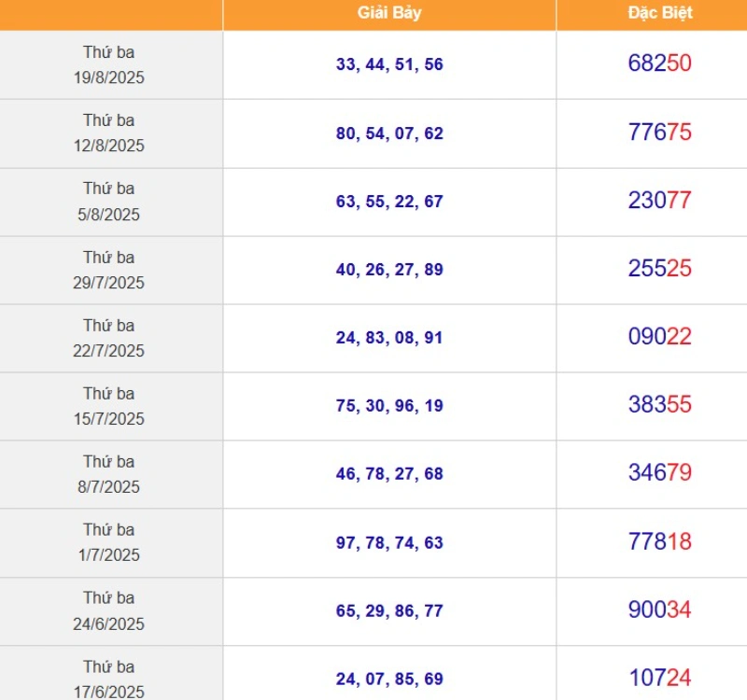The width and height of the screenshot is (747, 700).
Task: Click special prize number 90034
Action: [x=659, y=610]
